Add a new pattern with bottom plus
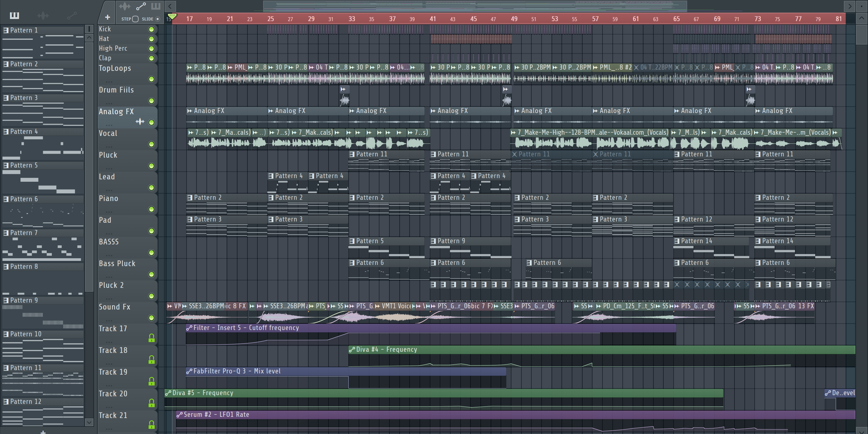The image size is (868, 434). pyautogui.click(x=43, y=432)
